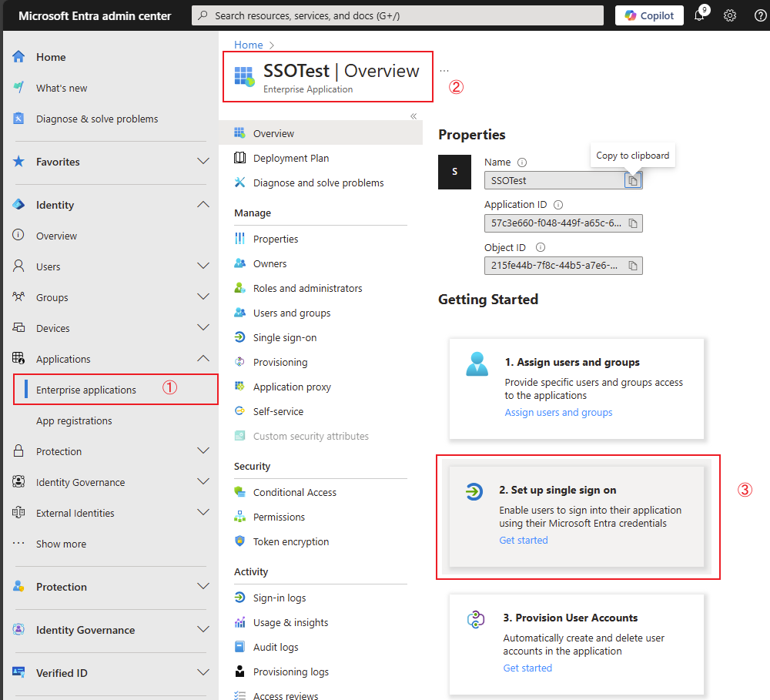Screen dimensions: 770x700
Task: Open Users and groups under Manage
Action: pyautogui.click(x=292, y=313)
